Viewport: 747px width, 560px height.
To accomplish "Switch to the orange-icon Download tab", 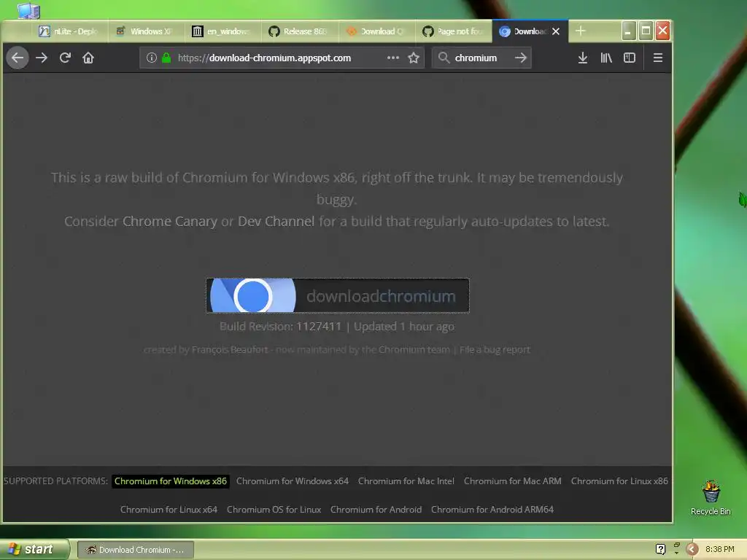I will 377,31.
